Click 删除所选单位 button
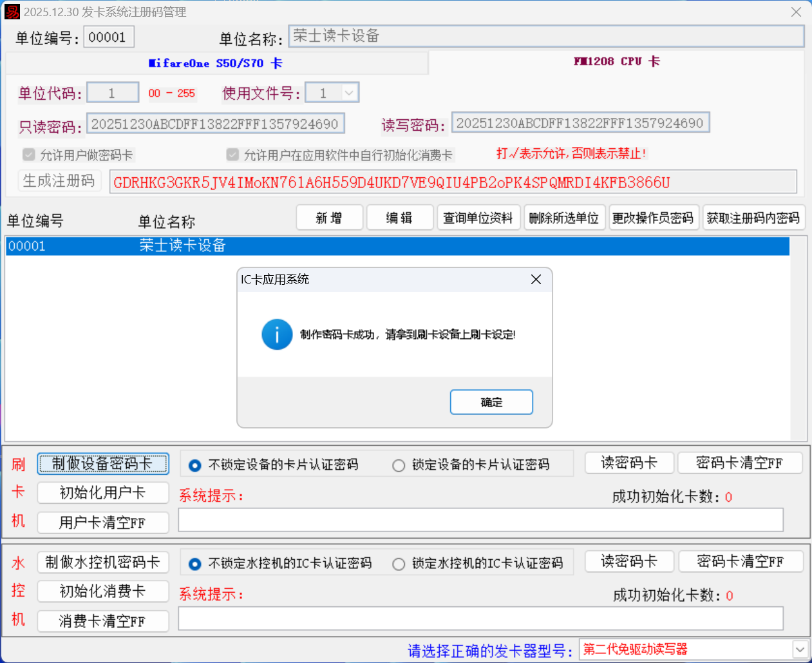Viewport: 812px width, 663px height. click(563, 218)
